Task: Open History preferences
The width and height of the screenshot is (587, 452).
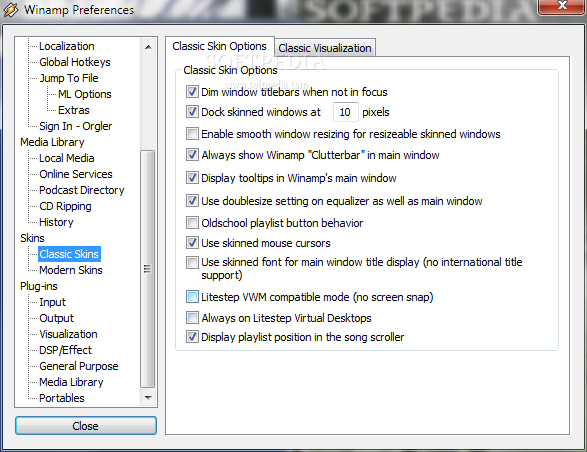Action: (x=56, y=222)
